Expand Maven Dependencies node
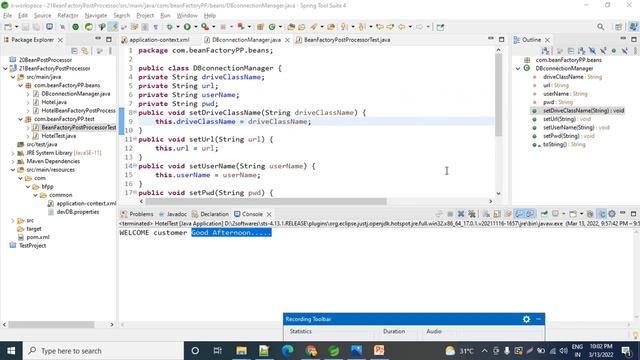The width and height of the screenshot is (640, 360). [x=13, y=161]
